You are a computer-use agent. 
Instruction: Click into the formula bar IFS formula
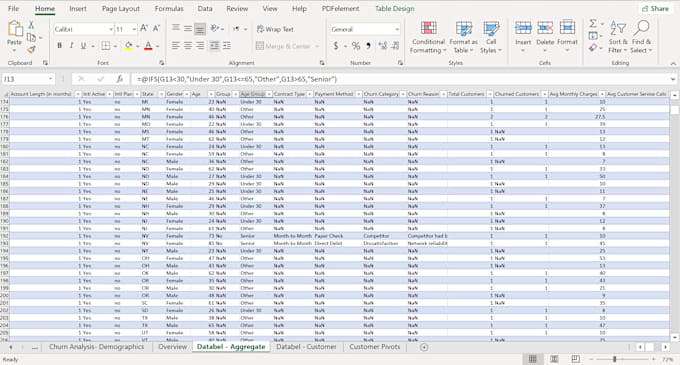237,79
